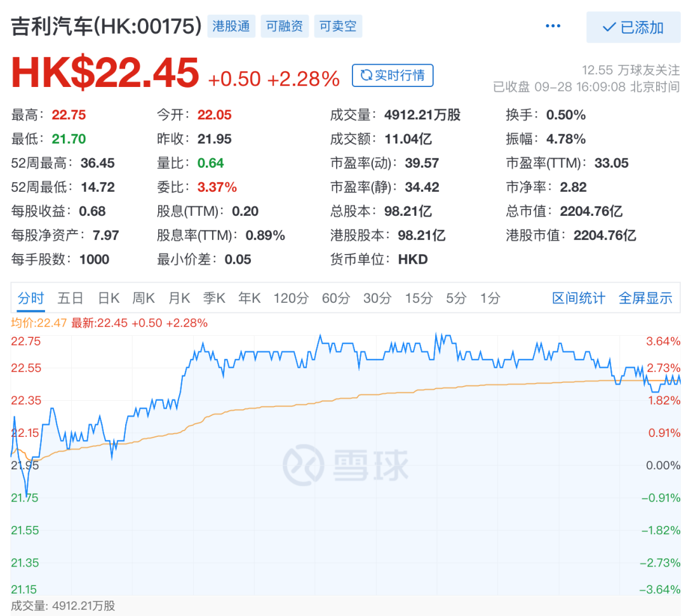Choose the 1分 interval tab
Screen dimensions: 686x616
pyautogui.click(x=490, y=298)
